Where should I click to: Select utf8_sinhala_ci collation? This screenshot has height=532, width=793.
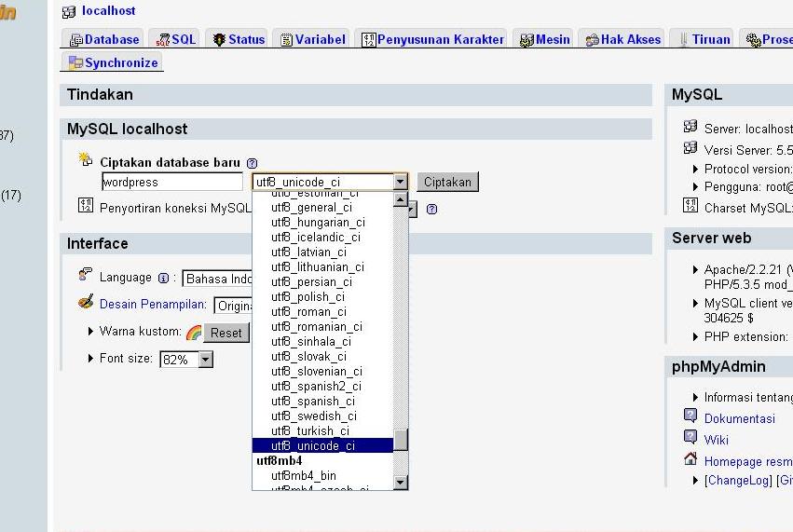click(x=322, y=341)
